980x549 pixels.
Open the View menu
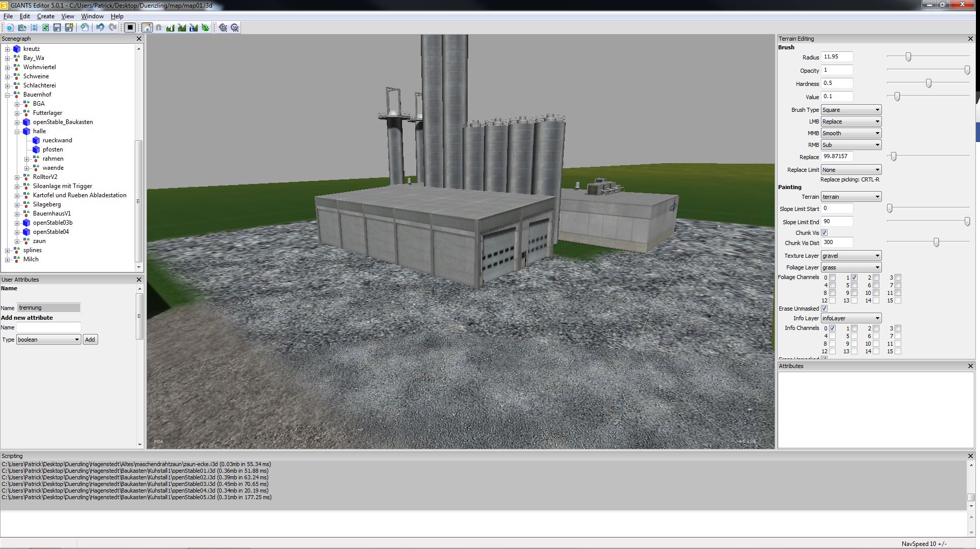coord(68,16)
